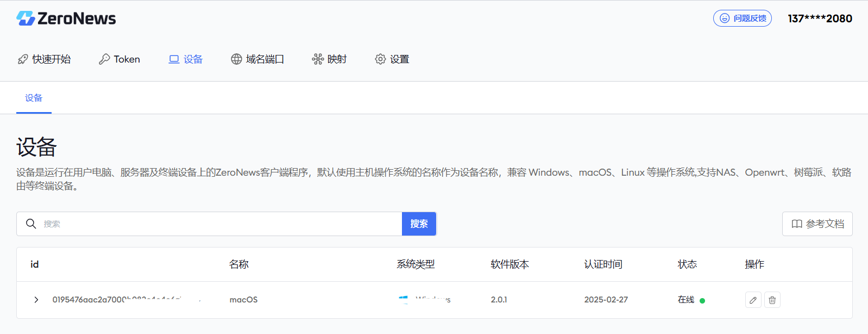This screenshot has width=868, height=334.
Task: Select the 设备 sub-tab
Action: [34, 98]
